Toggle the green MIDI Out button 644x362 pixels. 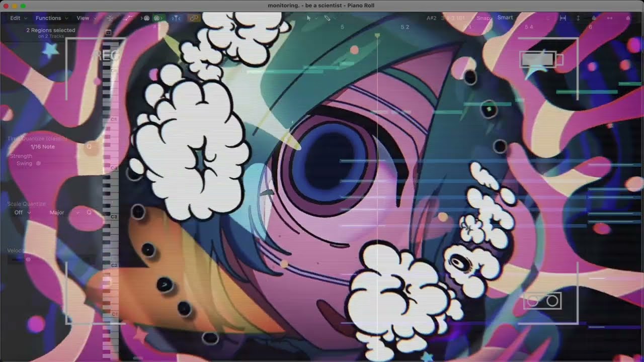click(157, 18)
